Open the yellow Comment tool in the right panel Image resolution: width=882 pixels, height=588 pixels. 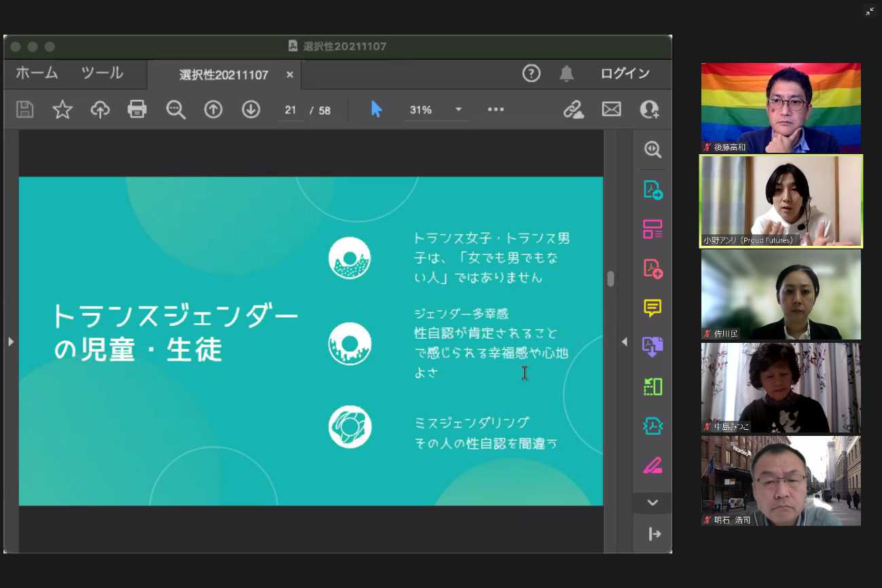[x=653, y=308]
